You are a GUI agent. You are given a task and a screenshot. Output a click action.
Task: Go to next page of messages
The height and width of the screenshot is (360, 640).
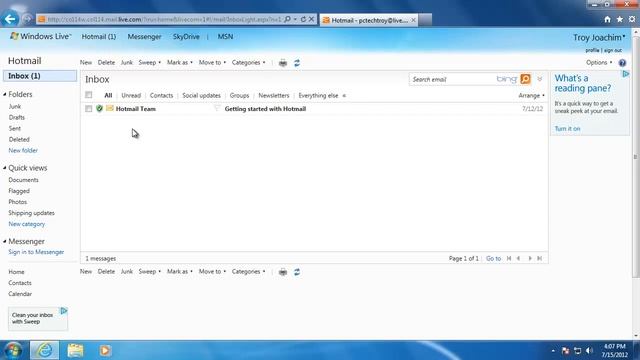pyautogui.click(x=530, y=258)
